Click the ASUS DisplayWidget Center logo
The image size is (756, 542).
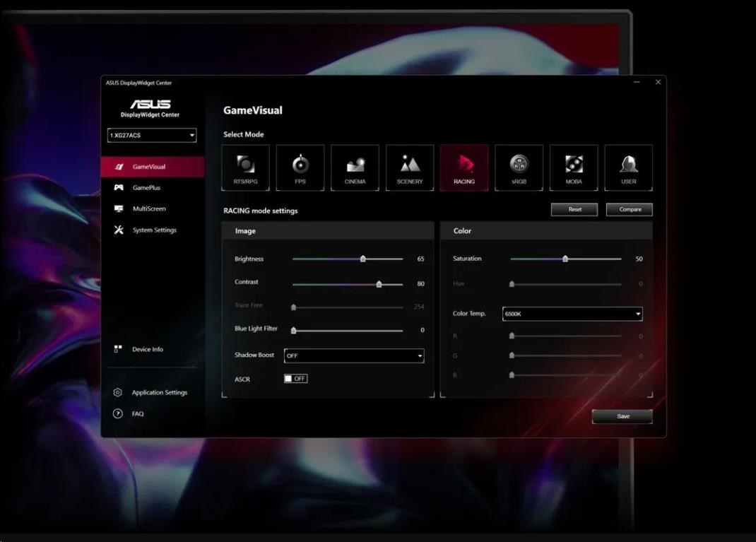150,108
